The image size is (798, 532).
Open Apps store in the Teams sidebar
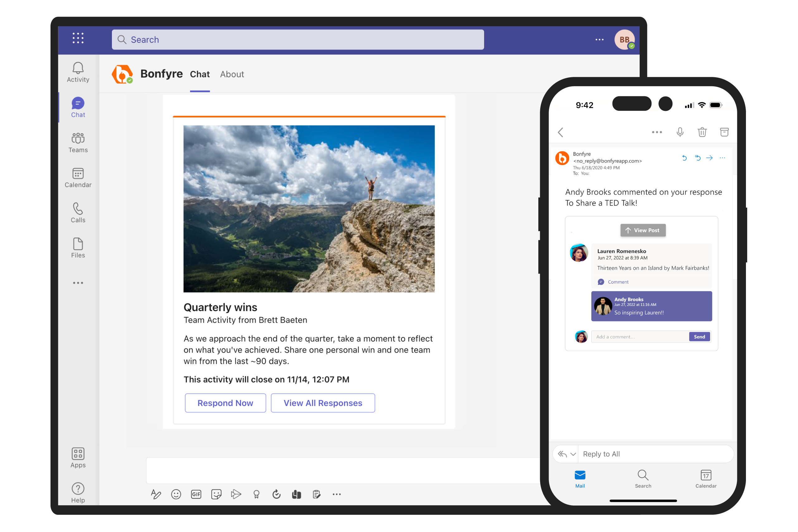tap(78, 458)
